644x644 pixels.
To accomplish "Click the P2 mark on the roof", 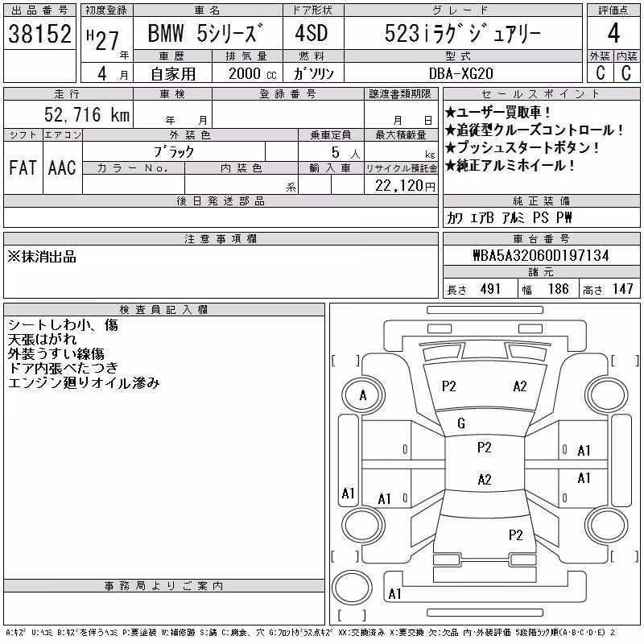I will pyautogui.click(x=485, y=448).
